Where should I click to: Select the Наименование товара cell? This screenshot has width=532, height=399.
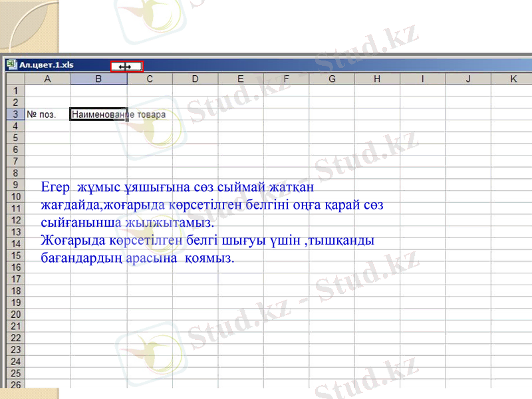pos(98,114)
